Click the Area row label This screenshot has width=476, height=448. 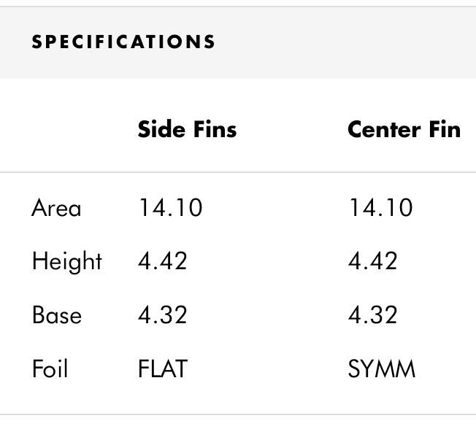coord(56,208)
